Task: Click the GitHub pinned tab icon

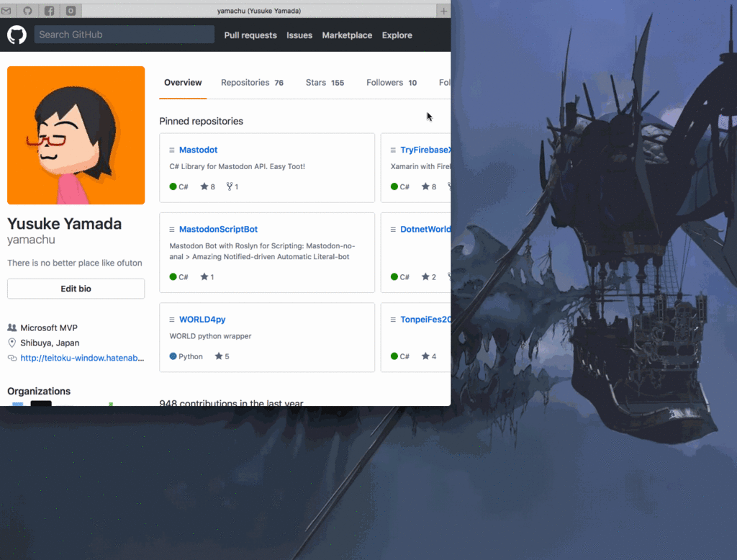Action: 28,10
